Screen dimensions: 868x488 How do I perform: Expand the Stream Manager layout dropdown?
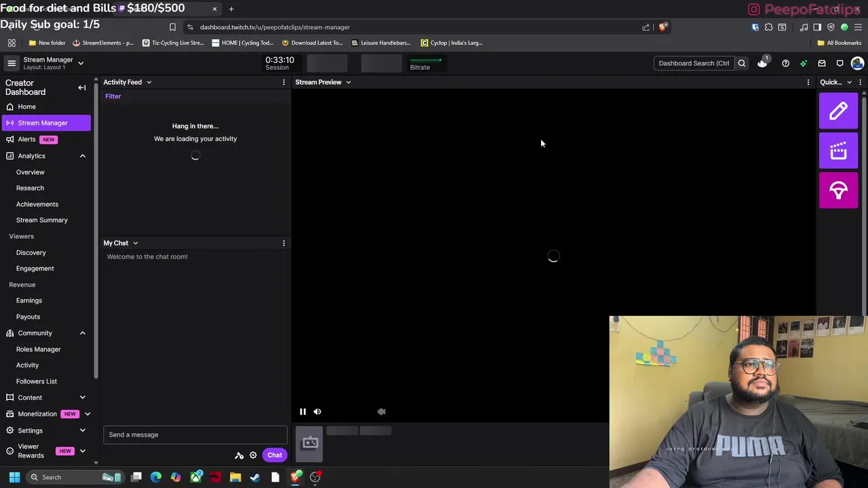81,63
